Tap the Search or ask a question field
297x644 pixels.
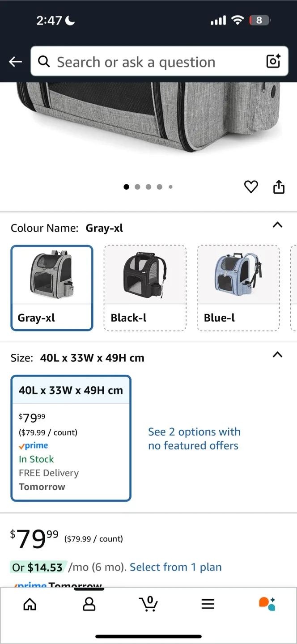134,61
